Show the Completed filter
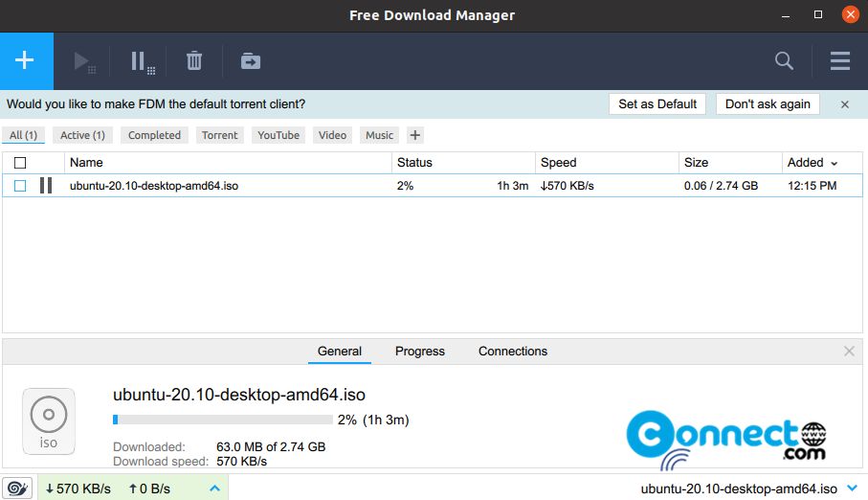This screenshot has width=868, height=500. tap(154, 135)
